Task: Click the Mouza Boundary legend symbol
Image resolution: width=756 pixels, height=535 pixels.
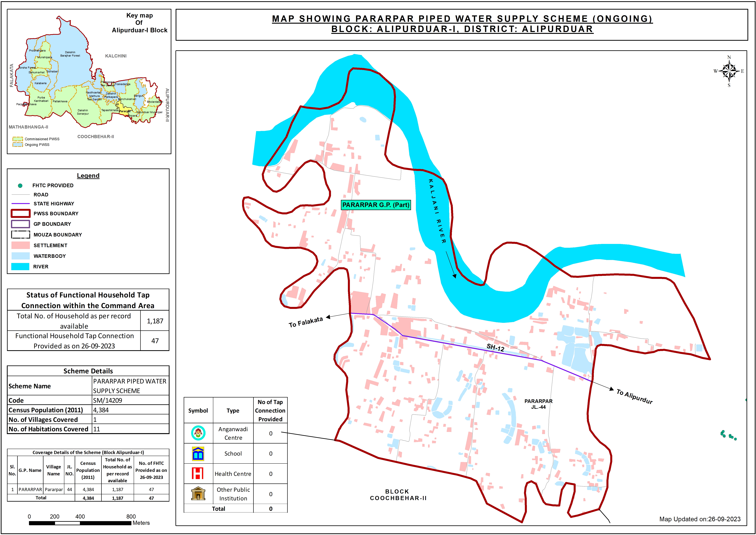Action: [20, 234]
